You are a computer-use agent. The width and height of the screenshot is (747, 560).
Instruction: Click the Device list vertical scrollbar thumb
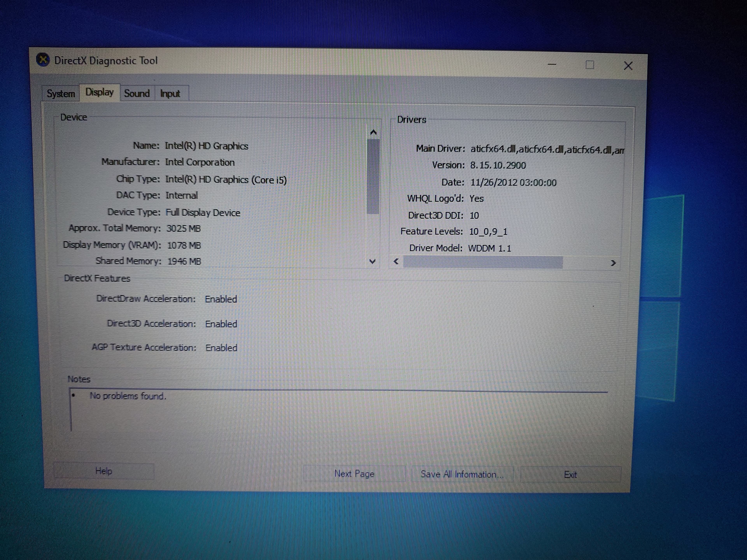pyautogui.click(x=373, y=177)
